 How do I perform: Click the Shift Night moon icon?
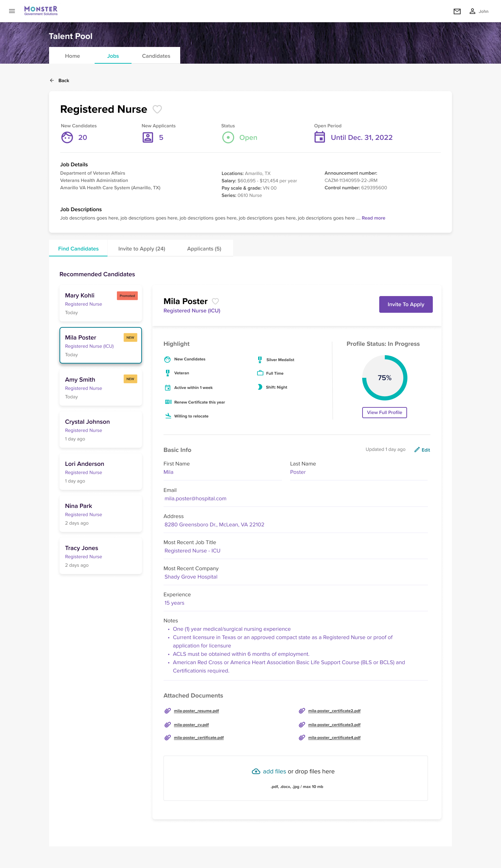(260, 387)
